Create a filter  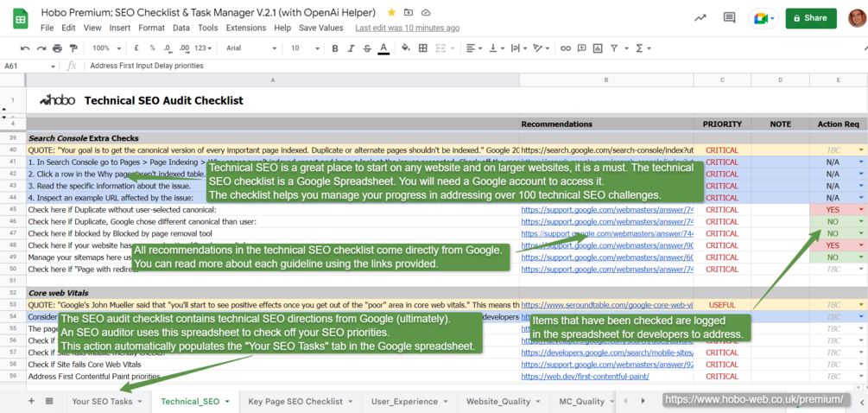point(613,48)
